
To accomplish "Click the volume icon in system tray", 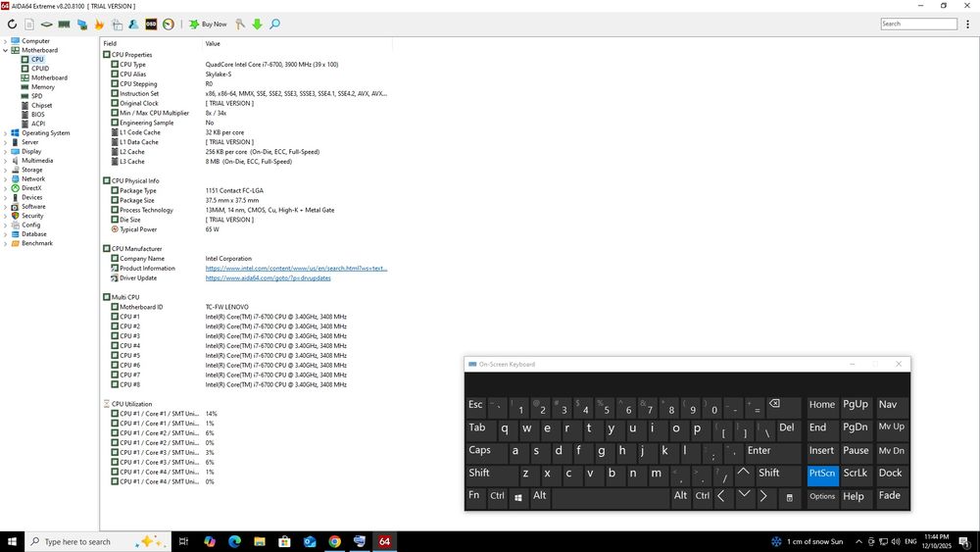I will (x=896, y=541).
